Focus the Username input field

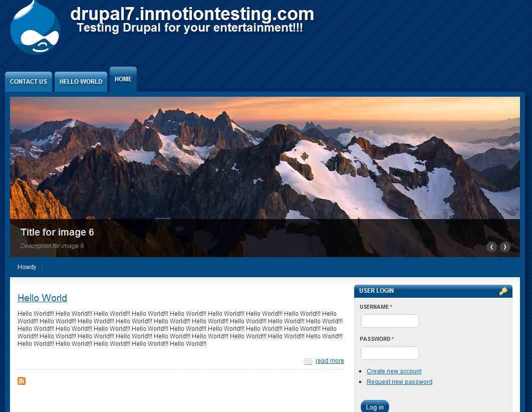coord(390,321)
